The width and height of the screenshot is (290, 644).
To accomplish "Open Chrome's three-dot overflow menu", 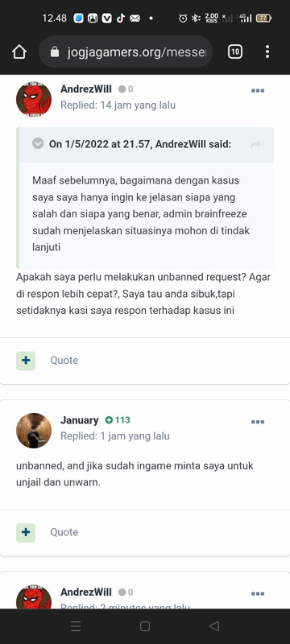I will tap(267, 52).
